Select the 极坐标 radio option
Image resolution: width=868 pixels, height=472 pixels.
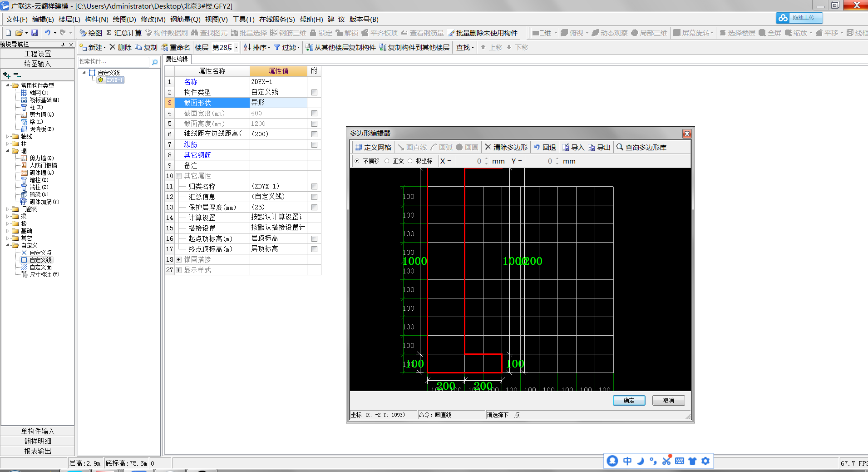(410, 161)
